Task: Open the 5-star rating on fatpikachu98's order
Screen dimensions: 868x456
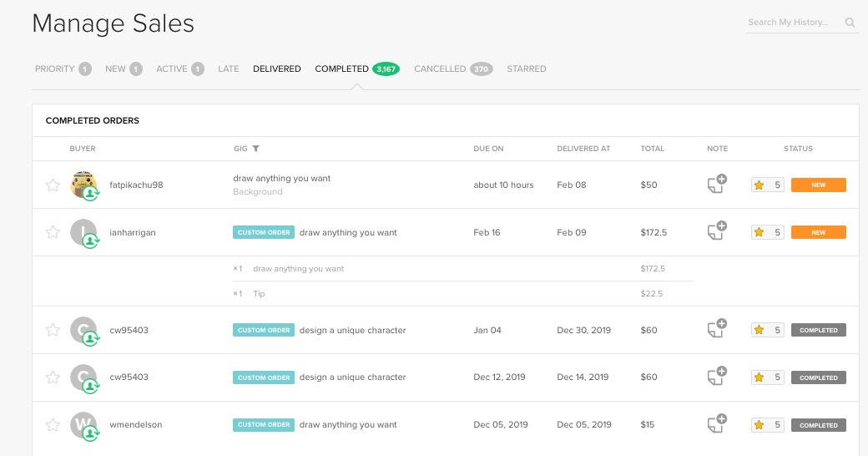Action: 767,185
